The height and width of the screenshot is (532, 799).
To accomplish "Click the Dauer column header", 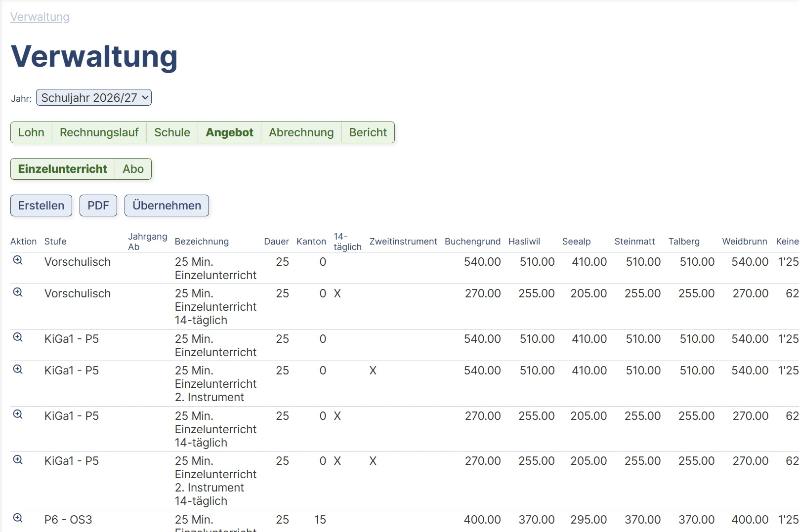I will pyautogui.click(x=277, y=242).
